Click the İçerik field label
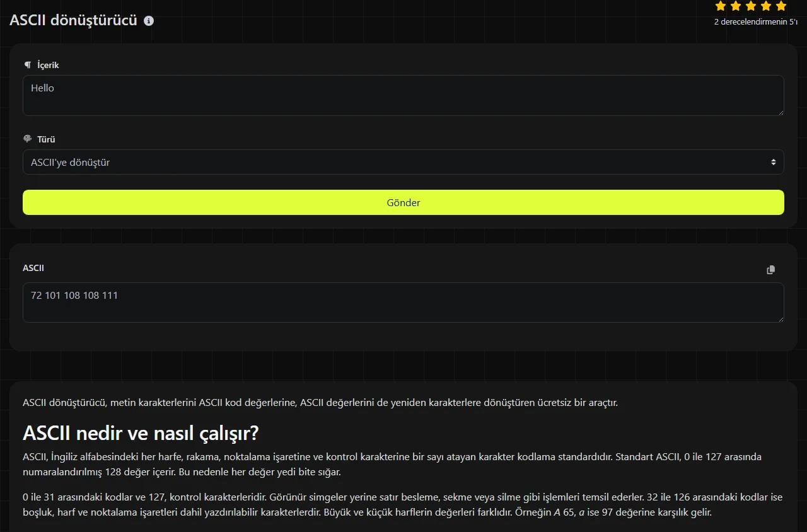The image size is (807, 532). [48, 65]
